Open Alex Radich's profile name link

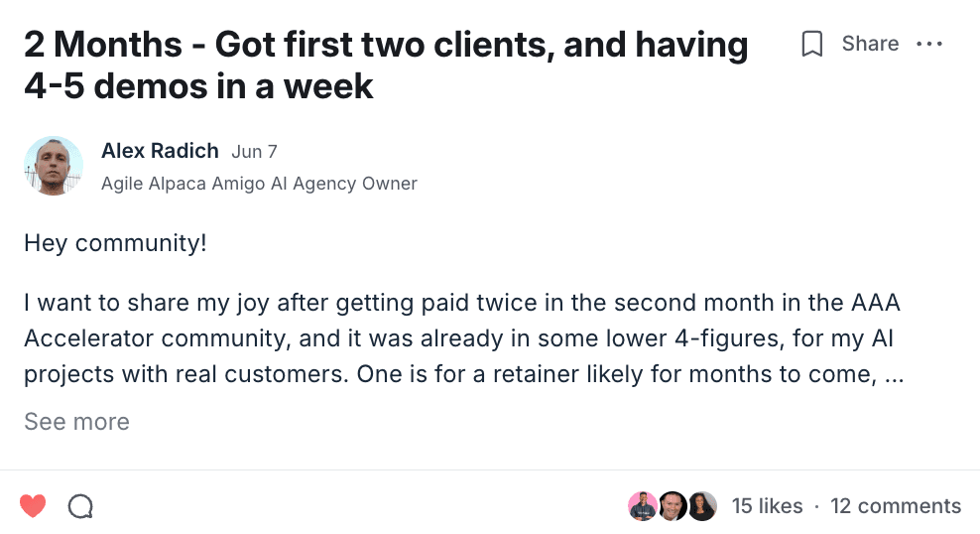[x=160, y=151]
